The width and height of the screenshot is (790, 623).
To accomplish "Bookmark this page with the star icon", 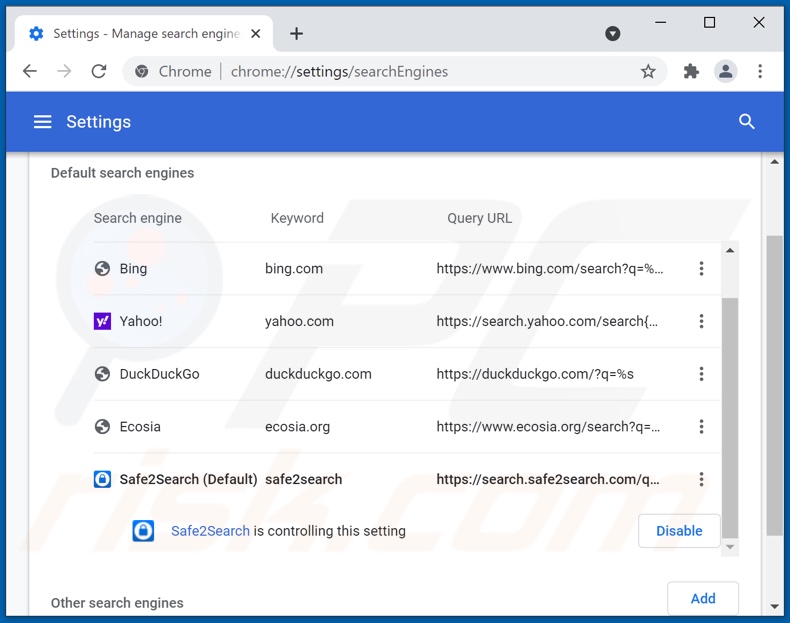I will (x=648, y=72).
